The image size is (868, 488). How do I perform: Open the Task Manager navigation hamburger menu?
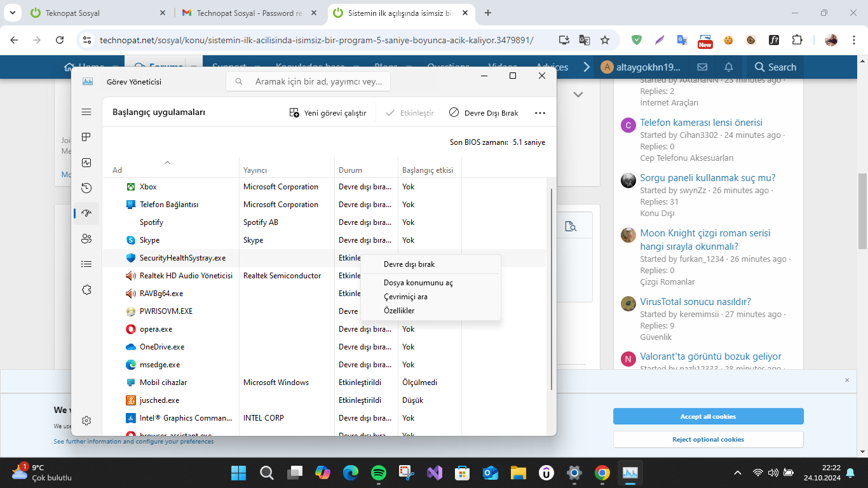click(x=86, y=112)
